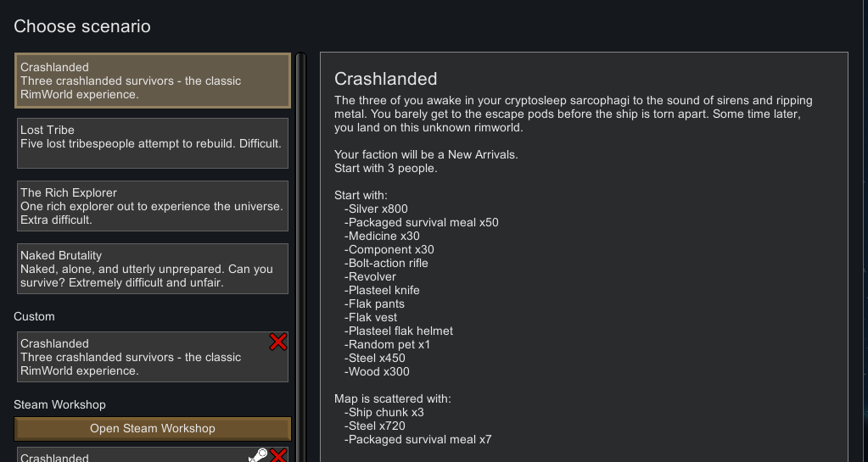The image size is (868, 462).
Task: Choose The Rich Explorer scenario
Action: click(x=153, y=206)
